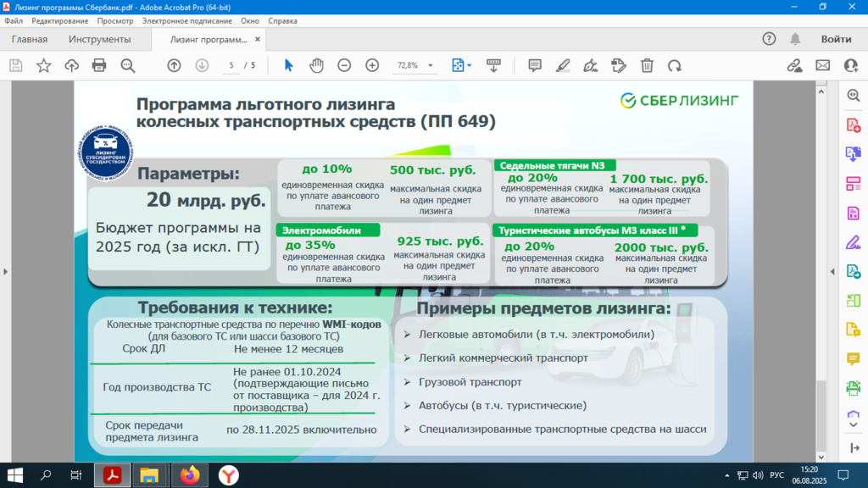The image size is (868, 488).
Task: Click right pane collapse arrow at bottom
Action: (x=854, y=447)
